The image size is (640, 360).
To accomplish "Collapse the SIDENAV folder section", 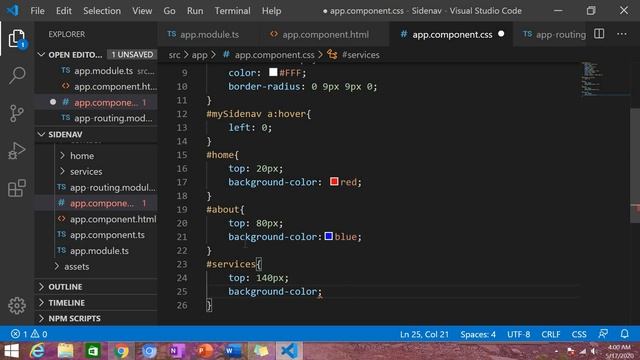I will pos(41,134).
